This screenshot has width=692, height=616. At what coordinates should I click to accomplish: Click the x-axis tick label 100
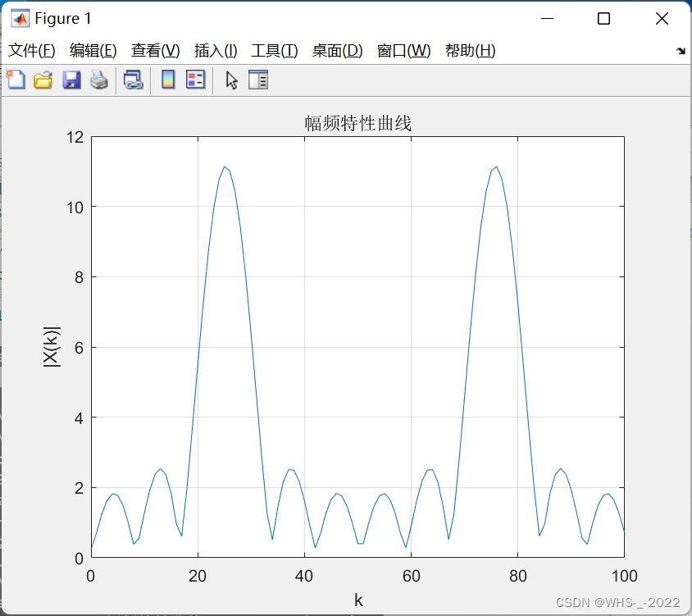624,576
